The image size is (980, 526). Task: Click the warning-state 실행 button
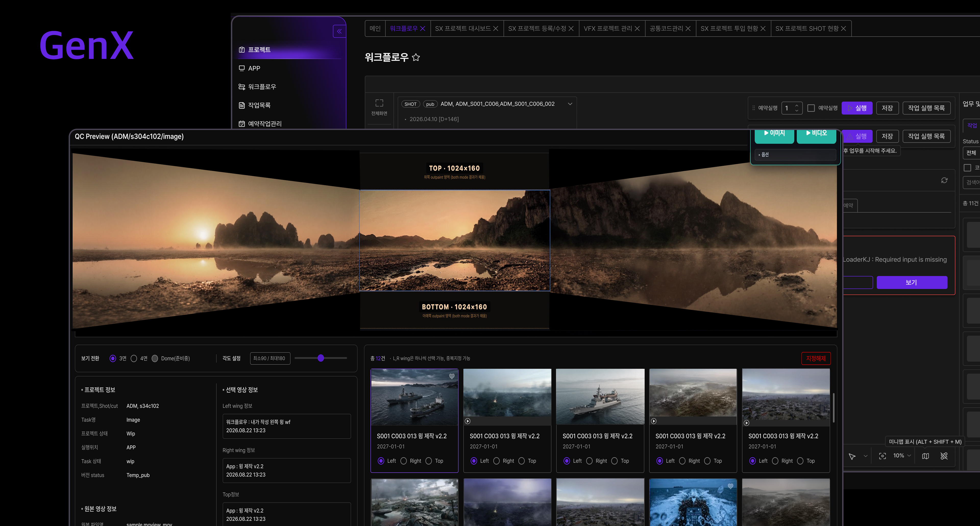click(857, 136)
